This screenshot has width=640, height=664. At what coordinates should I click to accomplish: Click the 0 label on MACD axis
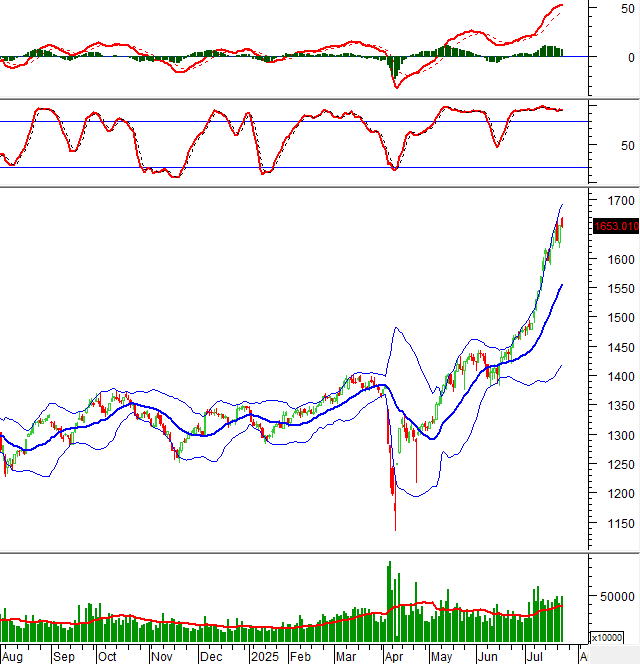coord(631,58)
